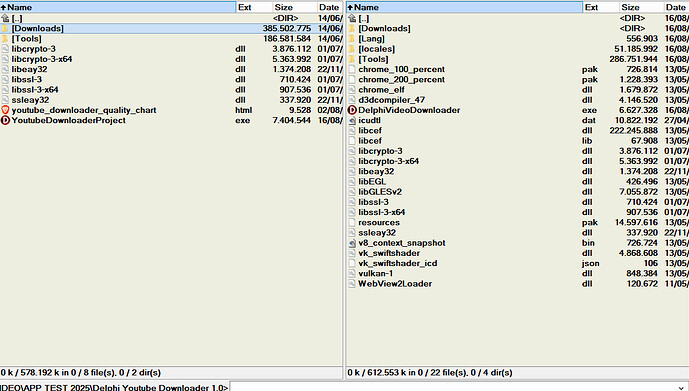The width and height of the screenshot is (689, 391).
Task: Select libcef lib file row
Action: pos(518,141)
